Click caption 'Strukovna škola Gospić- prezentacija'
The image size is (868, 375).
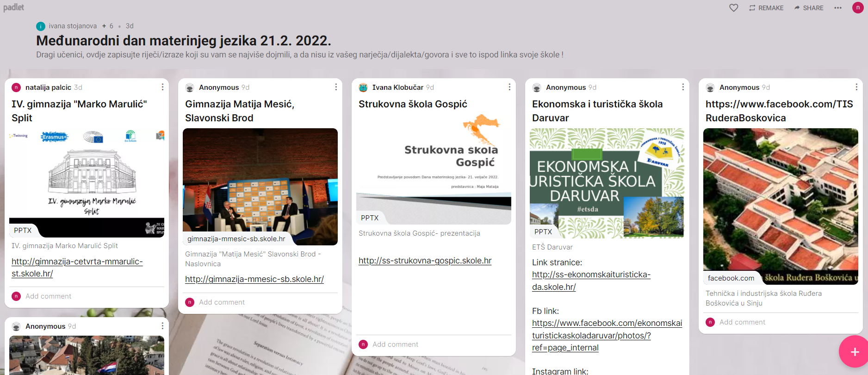click(419, 233)
